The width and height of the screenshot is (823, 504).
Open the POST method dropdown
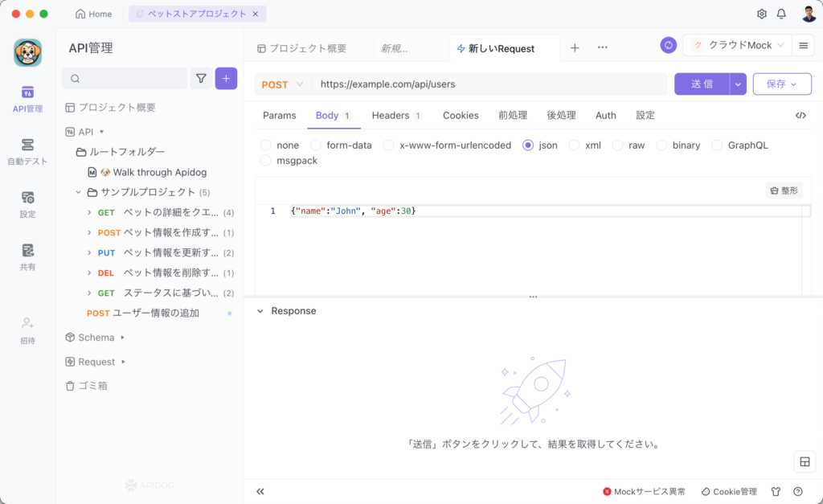click(x=284, y=84)
